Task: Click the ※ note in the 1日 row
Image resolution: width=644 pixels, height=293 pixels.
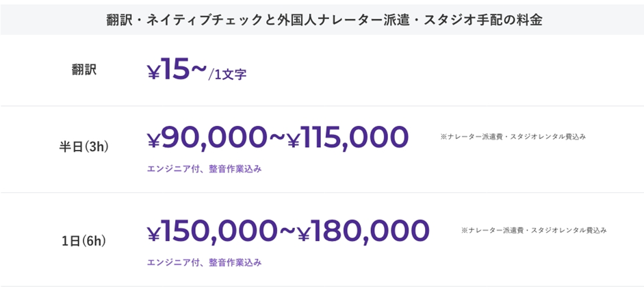Action: click(x=534, y=231)
